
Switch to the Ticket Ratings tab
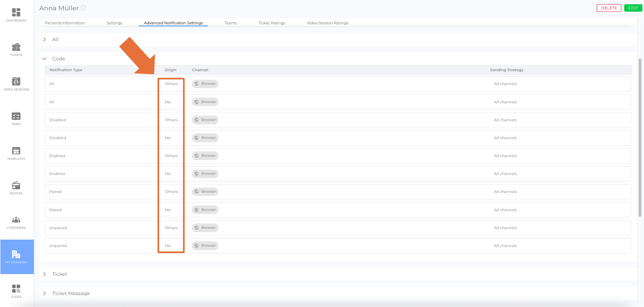[x=271, y=23]
